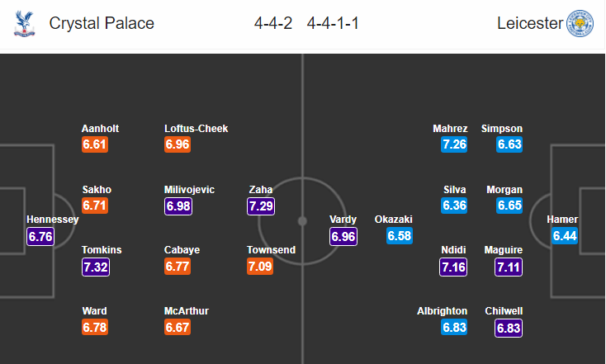Click Mahrez's 7.26 rating badge
The image size is (606, 364).
[x=454, y=144]
